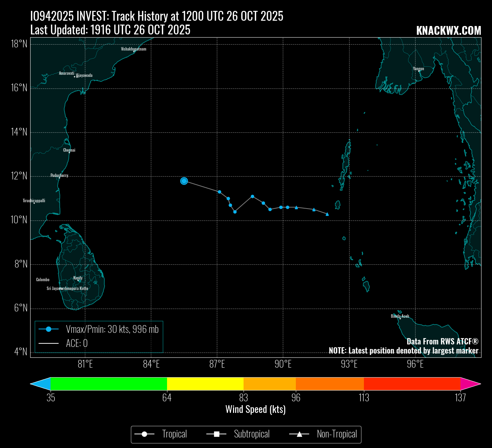Click the blue left arrow of colorbar

pyautogui.click(x=40, y=384)
